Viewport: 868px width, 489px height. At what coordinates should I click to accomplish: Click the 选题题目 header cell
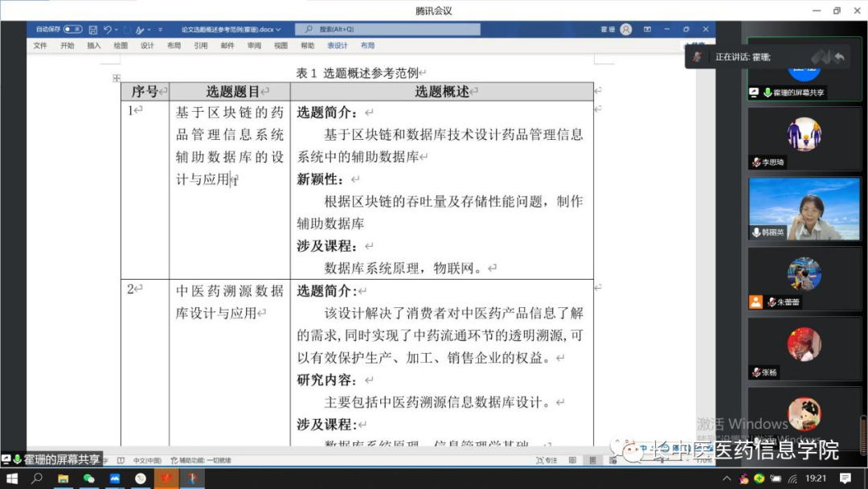[230, 92]
